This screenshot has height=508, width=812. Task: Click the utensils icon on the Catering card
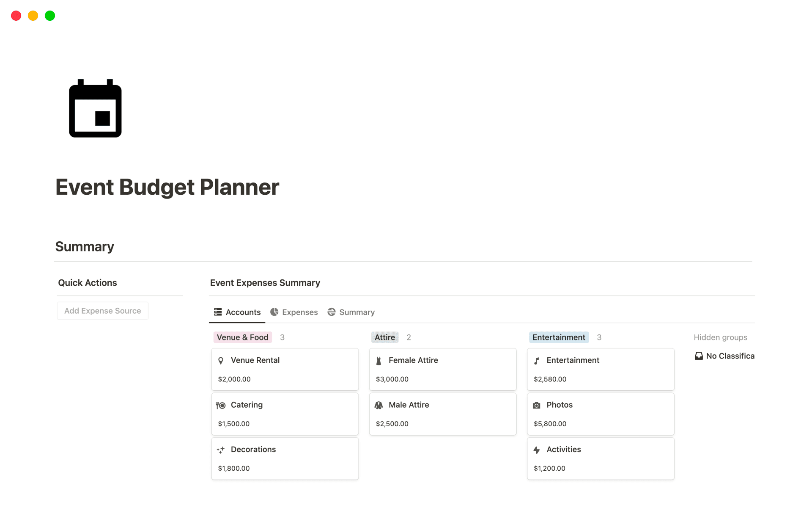click(220, 405)
